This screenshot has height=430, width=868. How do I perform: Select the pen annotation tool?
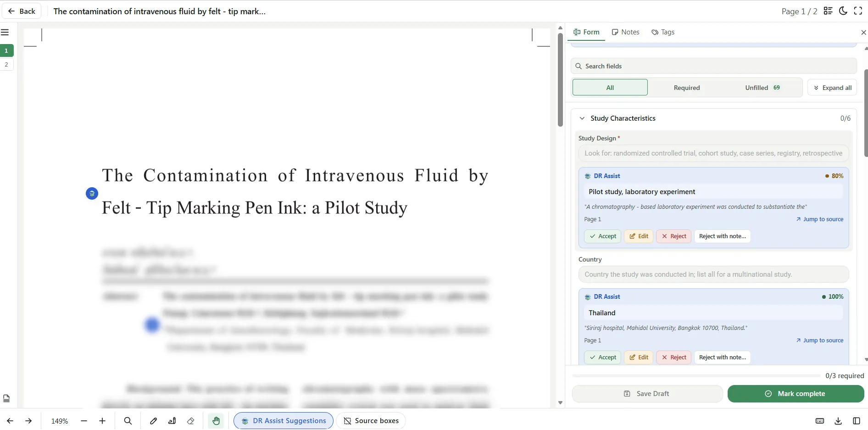(154, 421)
